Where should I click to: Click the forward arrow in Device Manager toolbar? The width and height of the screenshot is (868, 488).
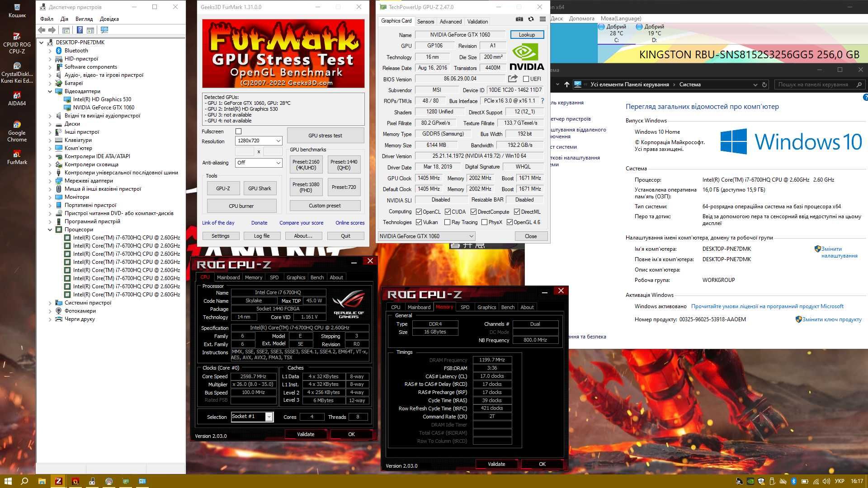(x=52, y=30)
